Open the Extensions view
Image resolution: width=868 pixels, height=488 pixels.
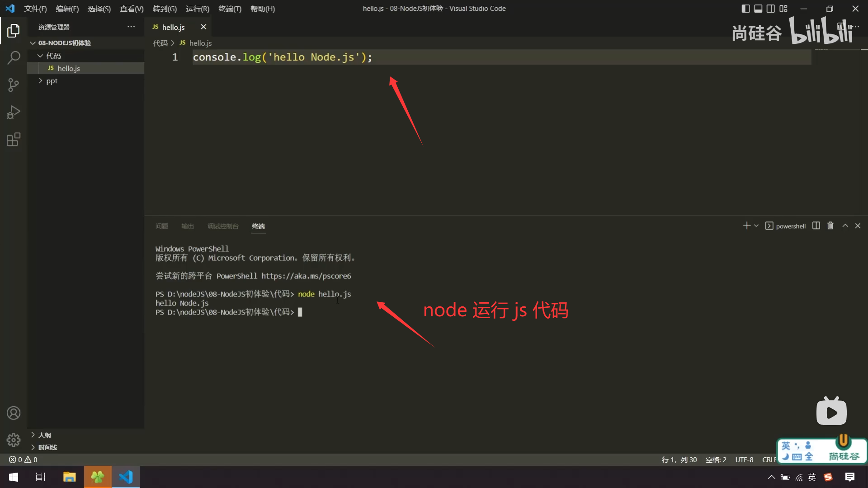click(14, 139)
